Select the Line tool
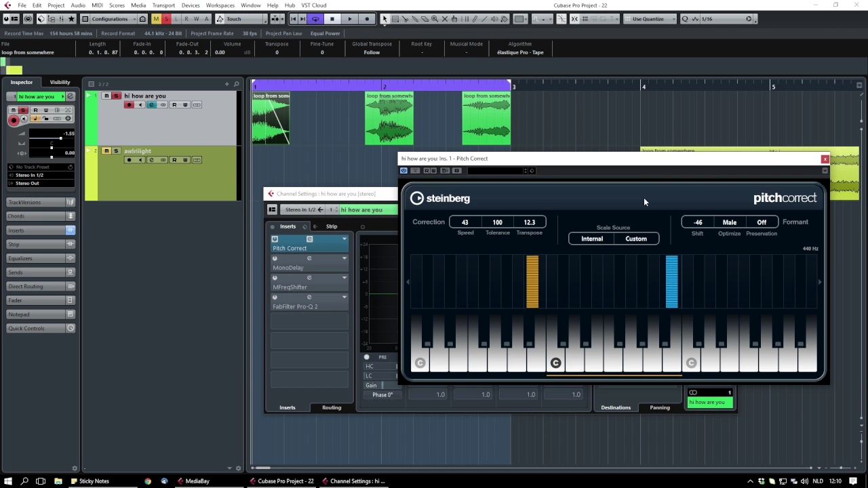This screenshot has width=868, height=488. click(x=484, y=19)
